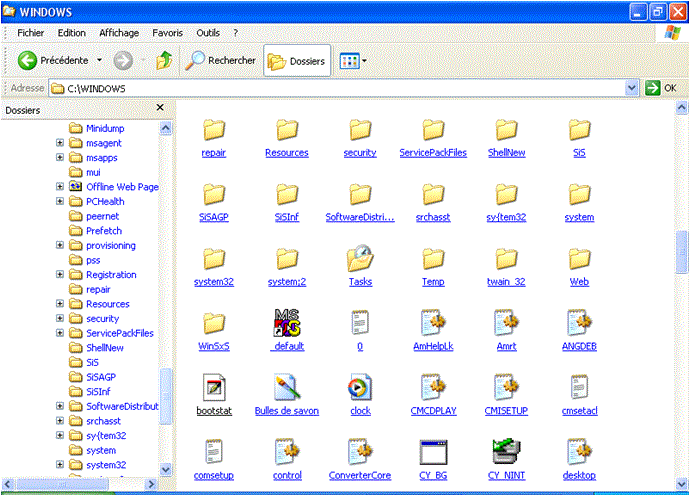
Task: Select Prefetch in the folder tree
Action: [104, 231]
